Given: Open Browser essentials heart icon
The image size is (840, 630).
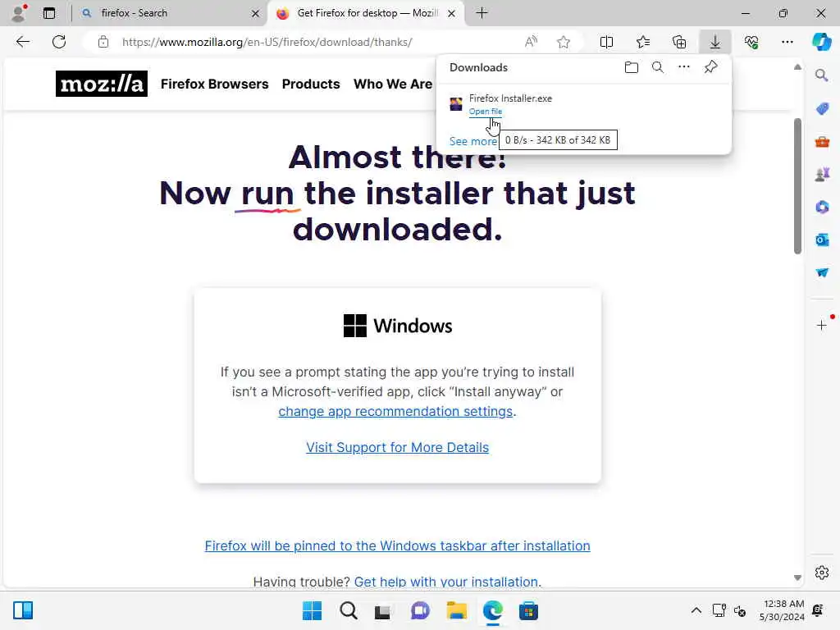Looking at the screenshot, I should tap(751, 42).
